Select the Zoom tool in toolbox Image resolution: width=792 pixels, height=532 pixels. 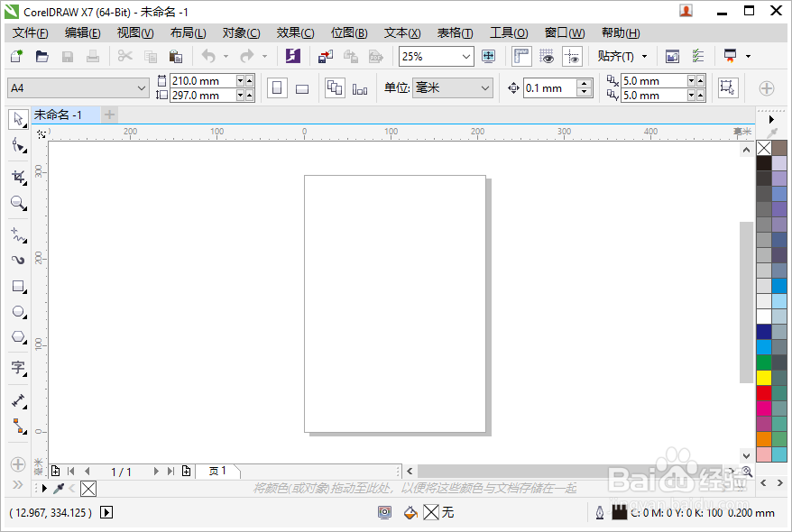tap(18, 203)
